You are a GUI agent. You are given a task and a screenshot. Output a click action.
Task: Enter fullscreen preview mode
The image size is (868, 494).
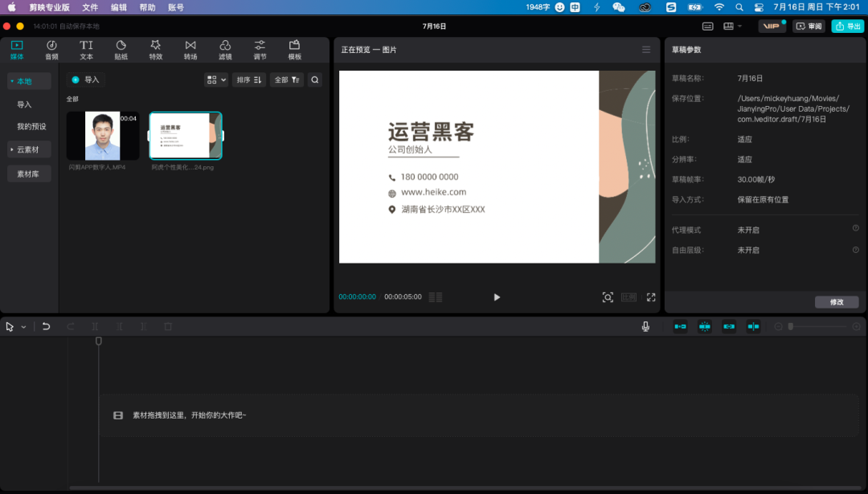click(x=651, y=296)
